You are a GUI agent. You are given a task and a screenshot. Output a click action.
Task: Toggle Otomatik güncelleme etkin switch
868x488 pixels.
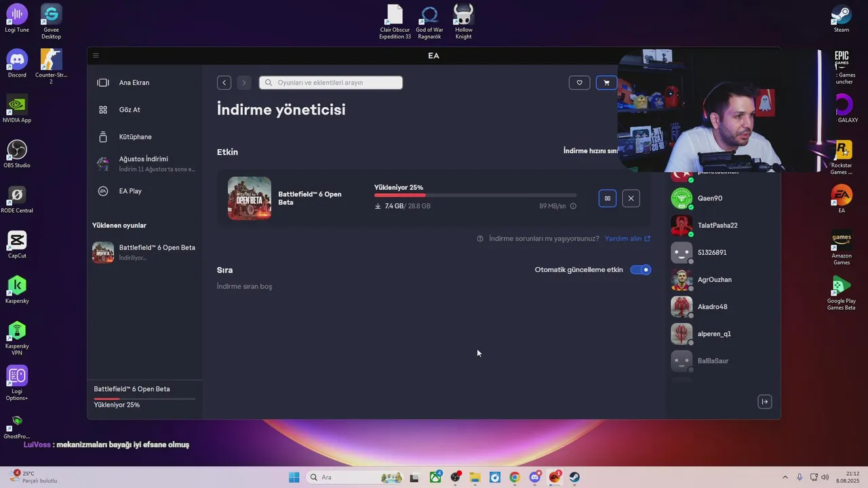[x=640, y=270]
